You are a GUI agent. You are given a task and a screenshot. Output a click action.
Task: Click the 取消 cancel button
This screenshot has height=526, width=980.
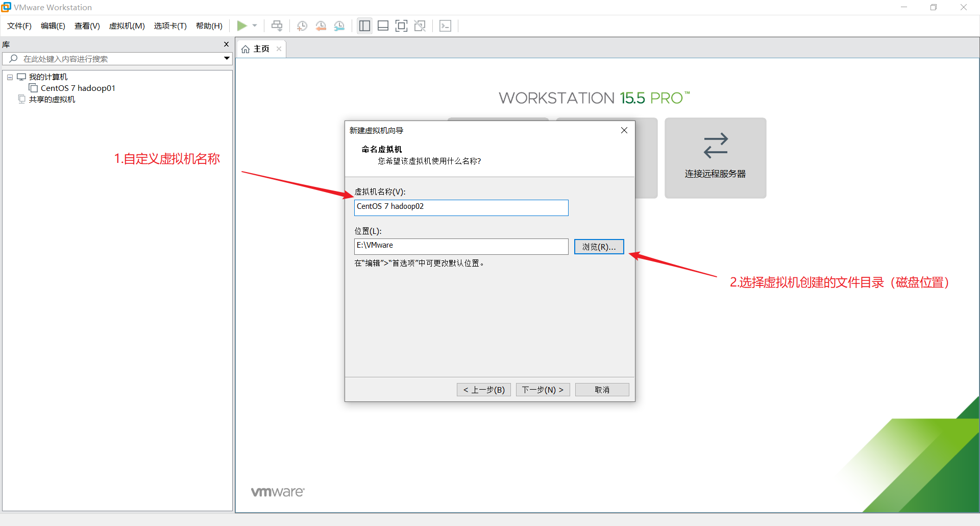coord(602,390)
